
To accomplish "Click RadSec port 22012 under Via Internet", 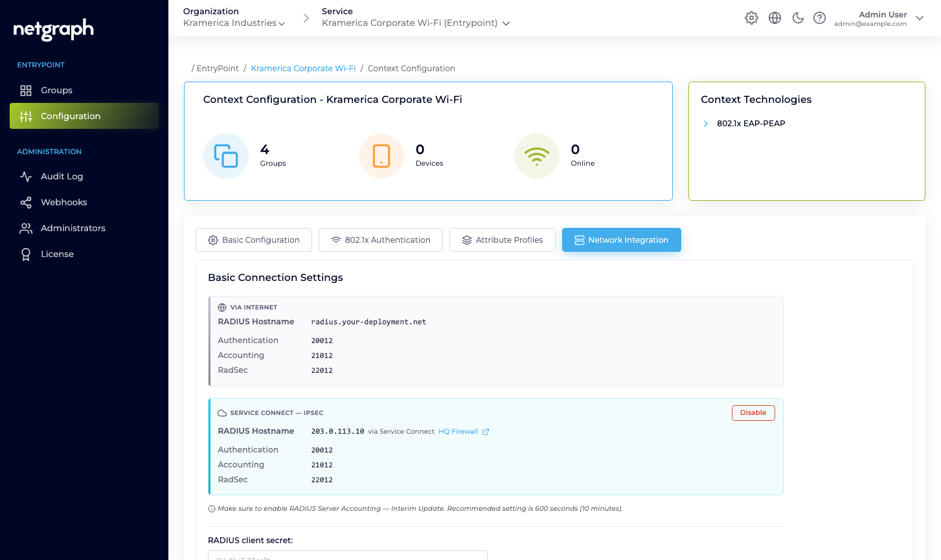I will point(322,370).
